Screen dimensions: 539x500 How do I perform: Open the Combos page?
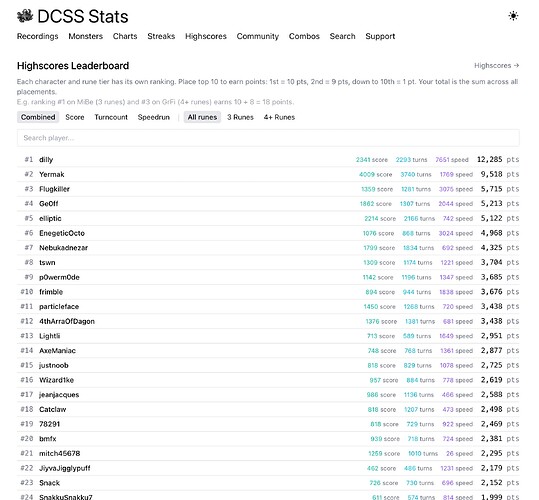[304, 36]
